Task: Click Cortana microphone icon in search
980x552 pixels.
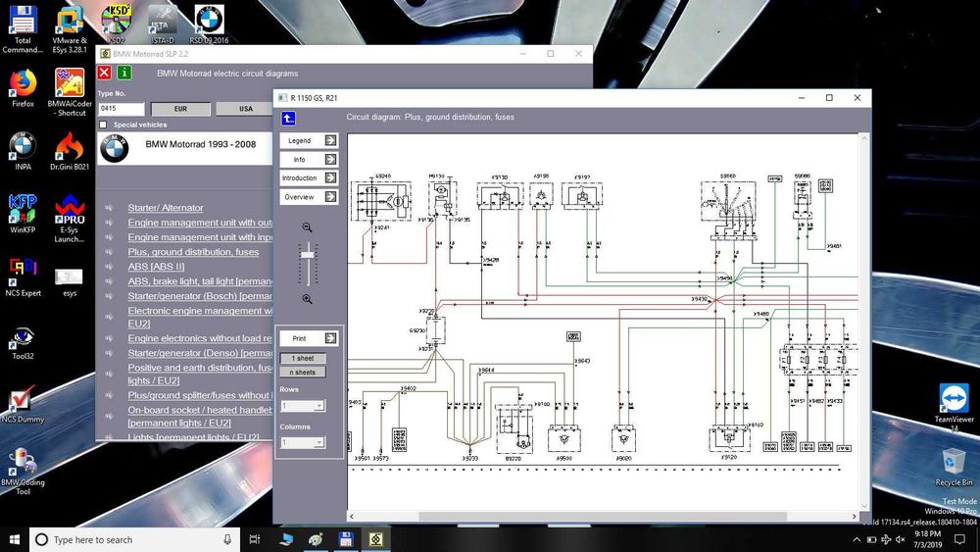Action: pos(227,539)
